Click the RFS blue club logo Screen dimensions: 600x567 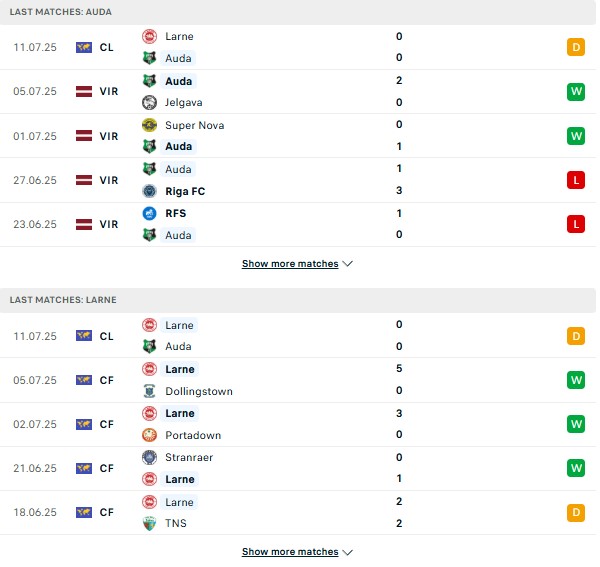point(149,213)
